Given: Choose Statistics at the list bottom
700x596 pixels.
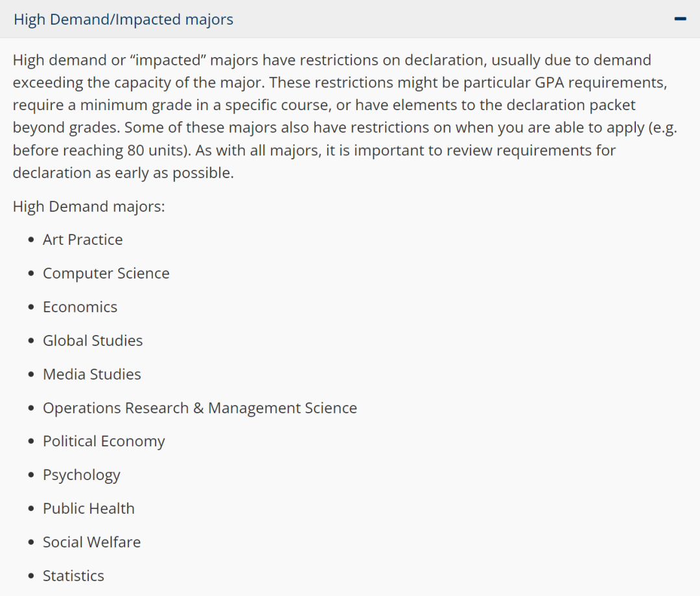Looking at the screenshot, I should pyautogui.click(x=73, y=576).
